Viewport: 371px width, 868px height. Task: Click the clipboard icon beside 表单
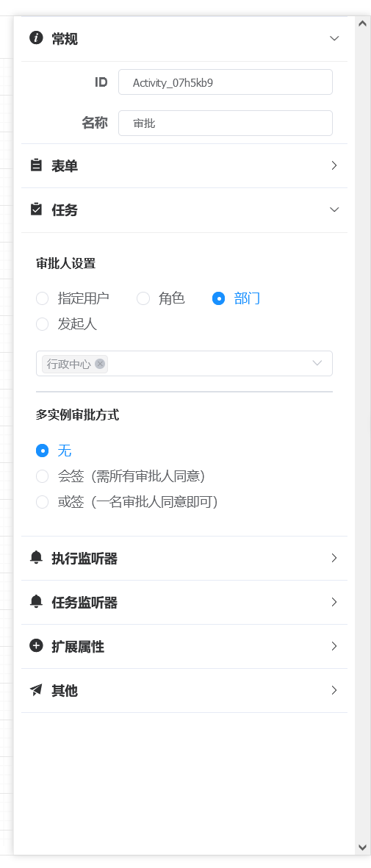coord(36,165)
